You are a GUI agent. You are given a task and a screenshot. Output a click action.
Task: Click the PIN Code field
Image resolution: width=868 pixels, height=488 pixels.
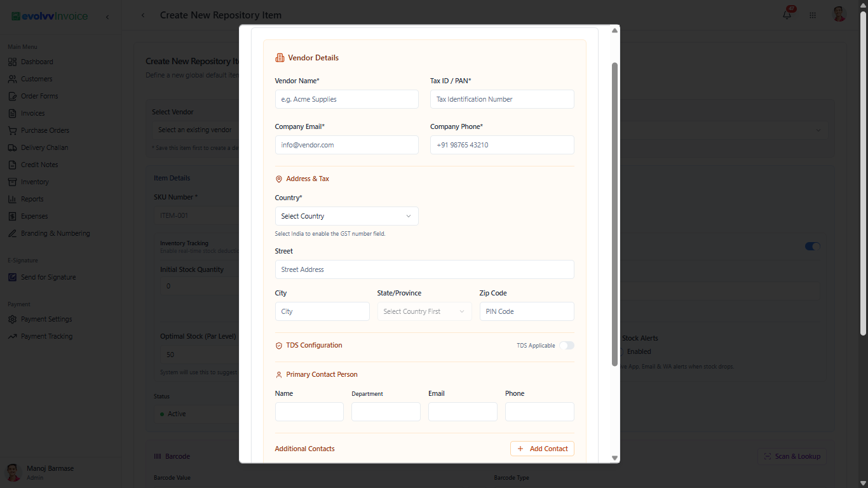[x=527, y=311]
